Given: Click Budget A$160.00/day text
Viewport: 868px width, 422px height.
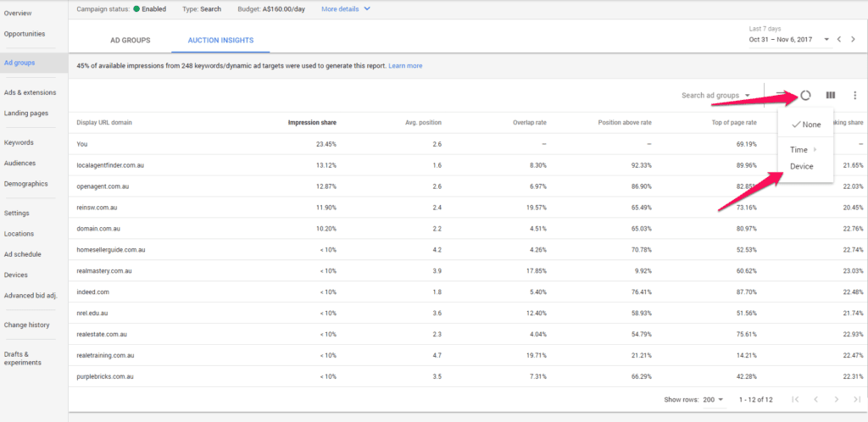Looking at the screenshot, I should point(273,8).
